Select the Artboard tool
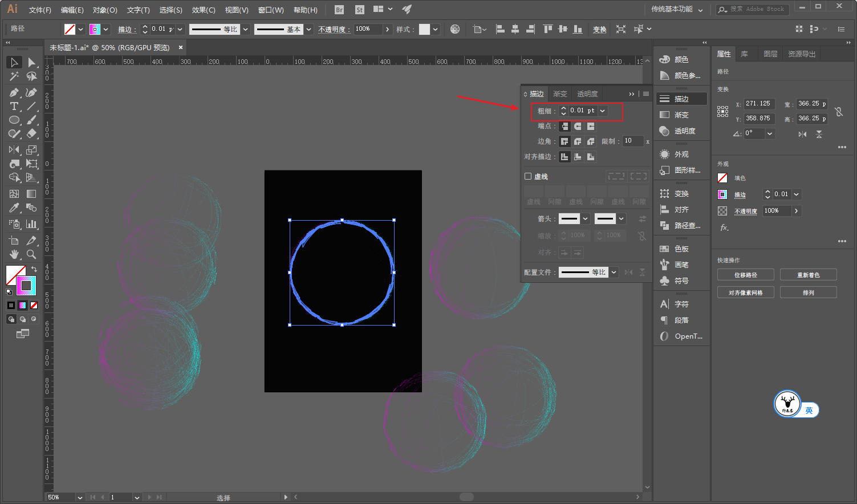Image resolution: width=857 pixels, height=504 pixels. 14,241
